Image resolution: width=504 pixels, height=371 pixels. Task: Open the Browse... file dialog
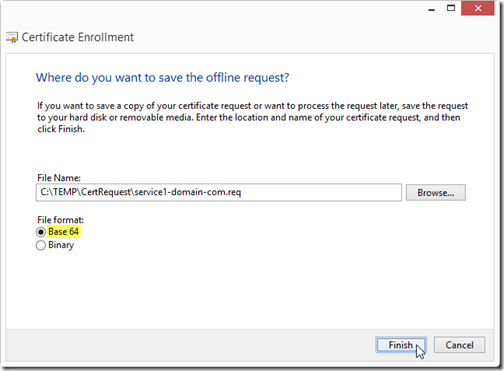436,193
